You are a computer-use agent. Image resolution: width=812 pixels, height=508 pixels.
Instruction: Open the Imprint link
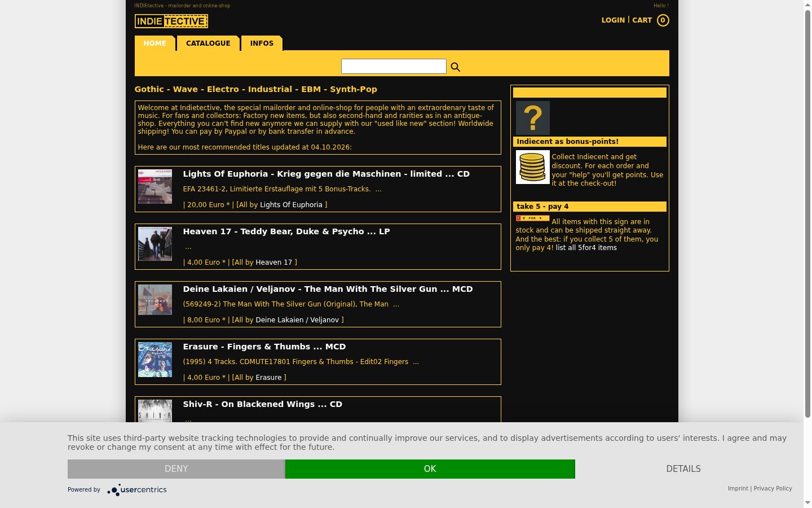(x=738, y=489)
